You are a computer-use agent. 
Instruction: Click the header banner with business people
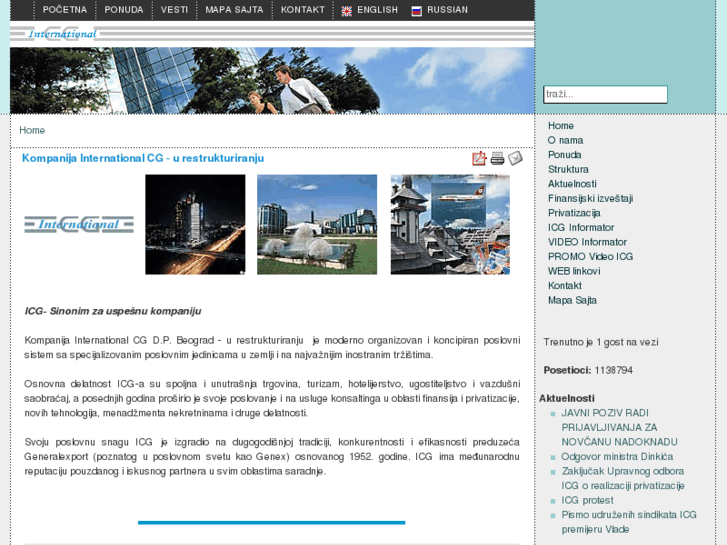click(x=272, y=80)
